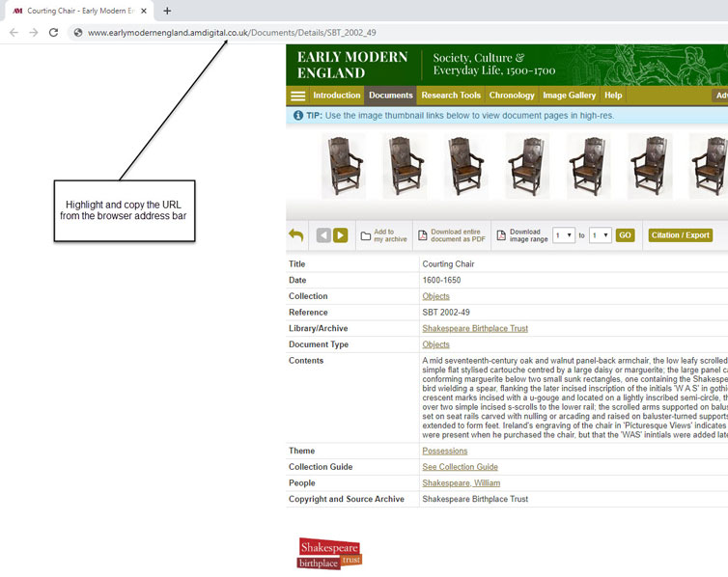Image resolution: width=728 pixels, height=577 pixels.
Task: Click the date value 1600-1650
Action: tap(441, 280)
